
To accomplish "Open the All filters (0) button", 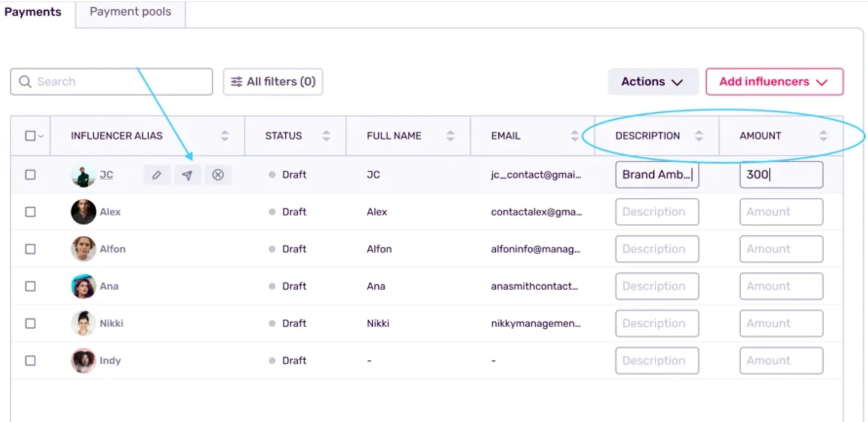I will coord(273,81).
